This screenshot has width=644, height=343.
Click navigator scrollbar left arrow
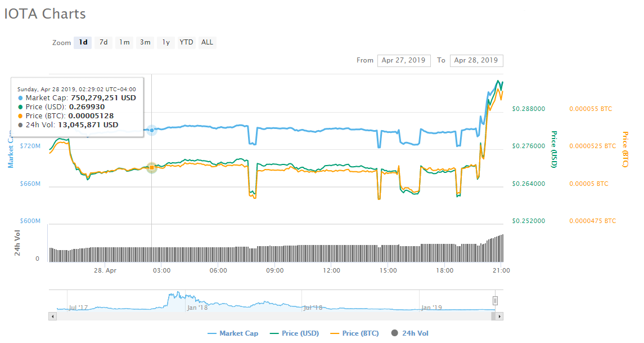[53, 317]
